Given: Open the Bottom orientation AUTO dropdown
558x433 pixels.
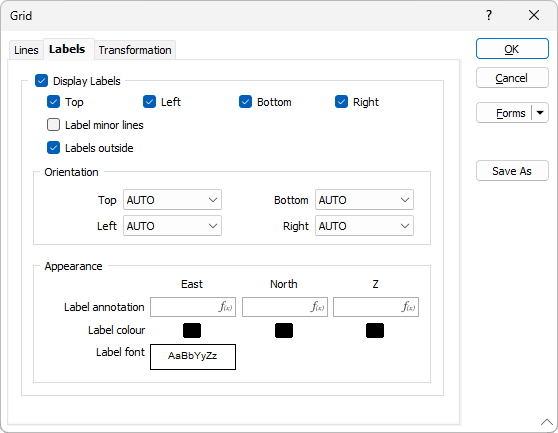Looking at the screenshot, I should click(364, 200).
